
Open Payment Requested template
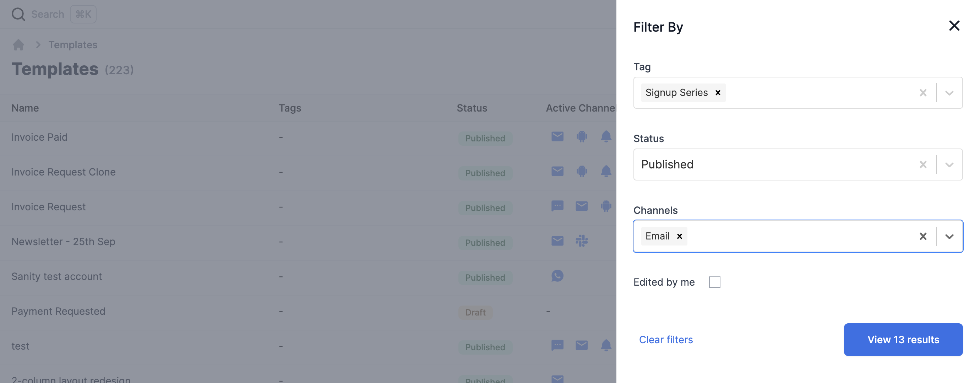[58, 312]
